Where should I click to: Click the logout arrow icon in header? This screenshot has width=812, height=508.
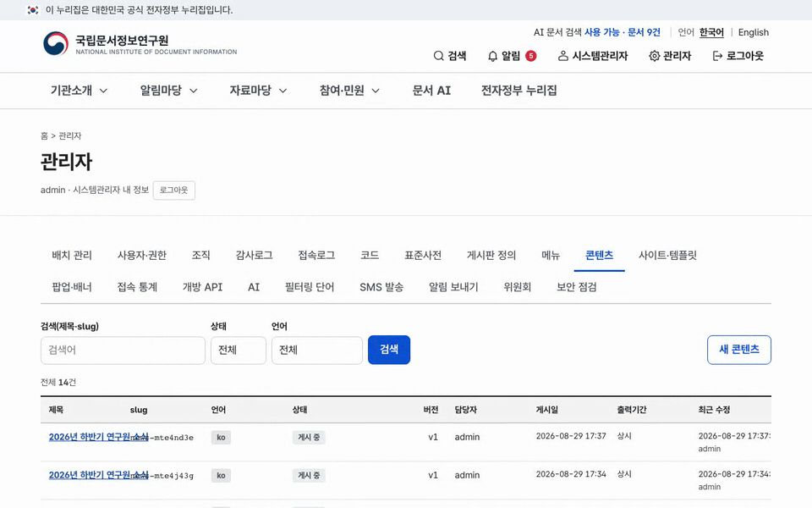(x=717, y=56)
